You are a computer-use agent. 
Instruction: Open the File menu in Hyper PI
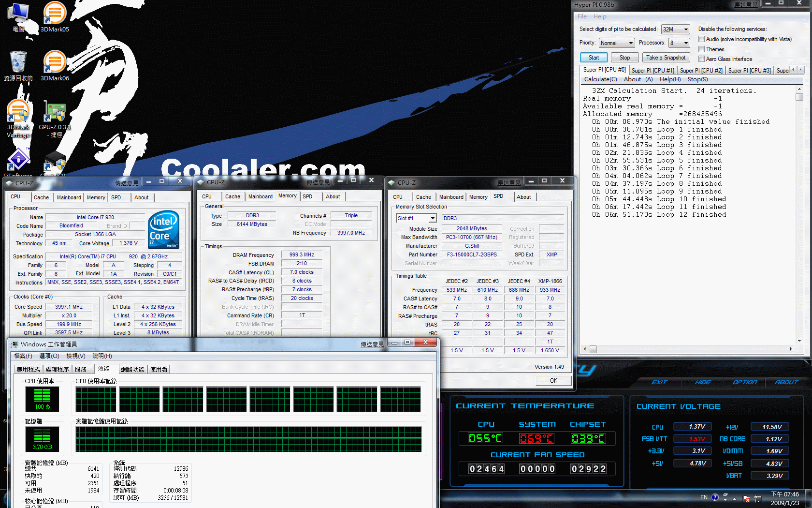(582, 16)
